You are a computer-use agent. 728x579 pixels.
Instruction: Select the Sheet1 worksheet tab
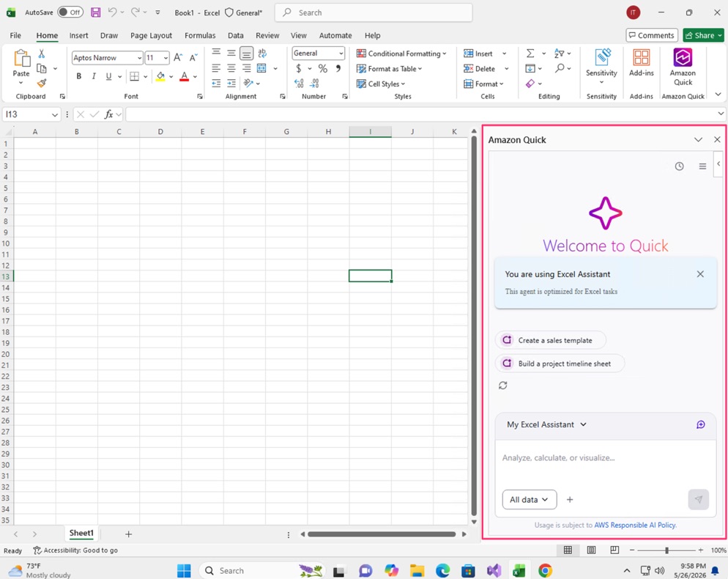tap(81, 534)
